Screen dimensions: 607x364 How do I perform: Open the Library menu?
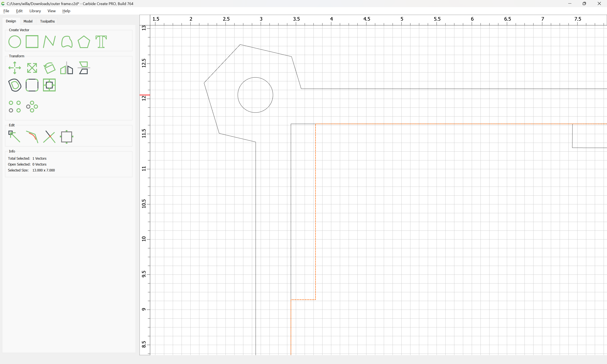tap(35, 11)
